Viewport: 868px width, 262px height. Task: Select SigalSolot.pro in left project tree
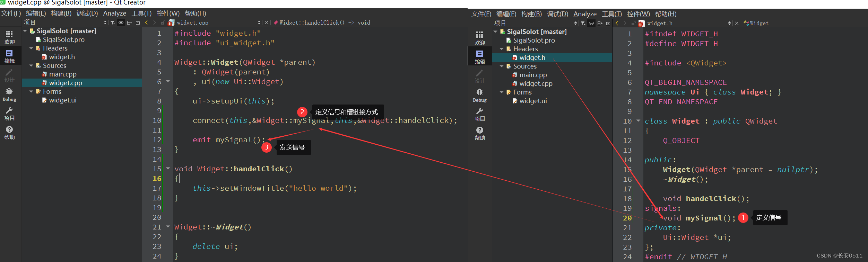click(x=64, y=39)
